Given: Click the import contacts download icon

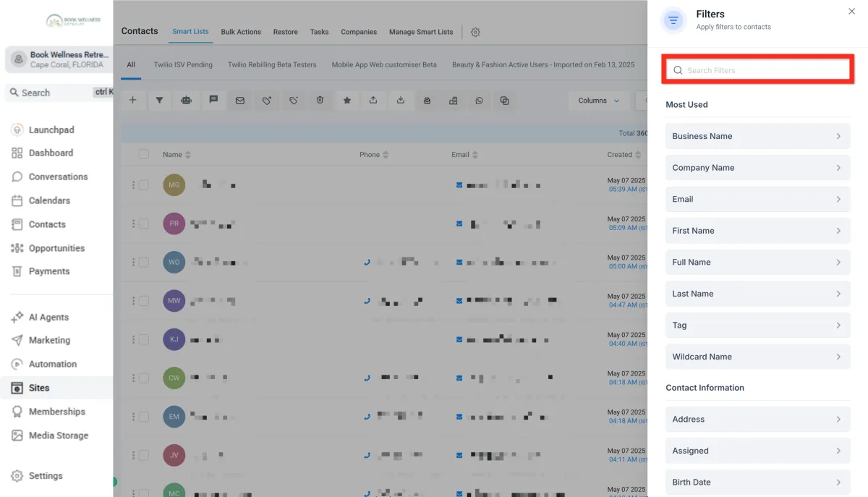Looking at the screenshot, I should 401,101.
